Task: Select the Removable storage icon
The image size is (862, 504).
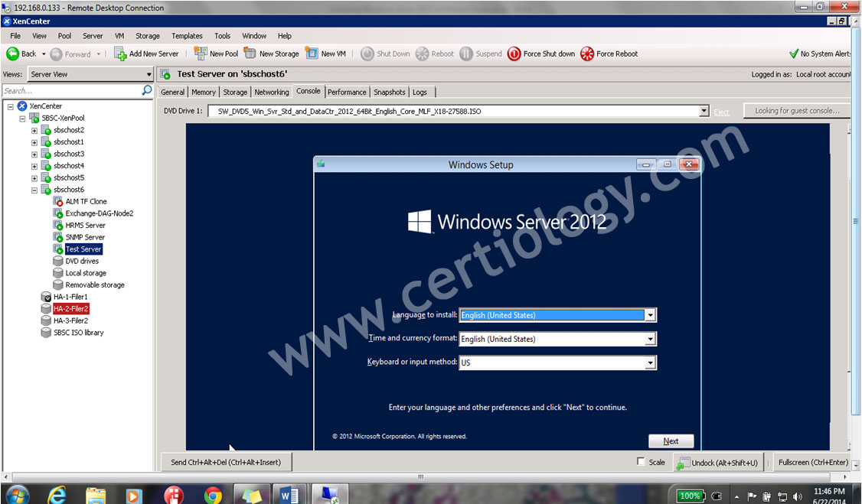Action: [57, 285]
